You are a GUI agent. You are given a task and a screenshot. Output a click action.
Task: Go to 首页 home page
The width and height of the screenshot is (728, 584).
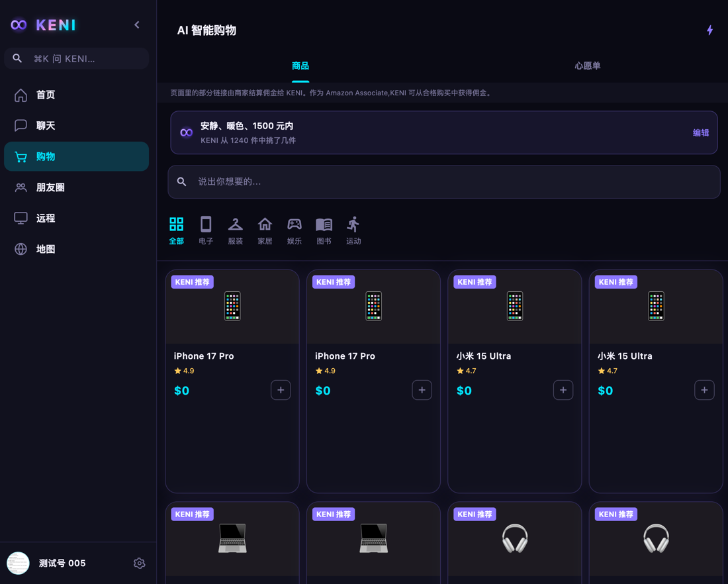coord(77,95)
